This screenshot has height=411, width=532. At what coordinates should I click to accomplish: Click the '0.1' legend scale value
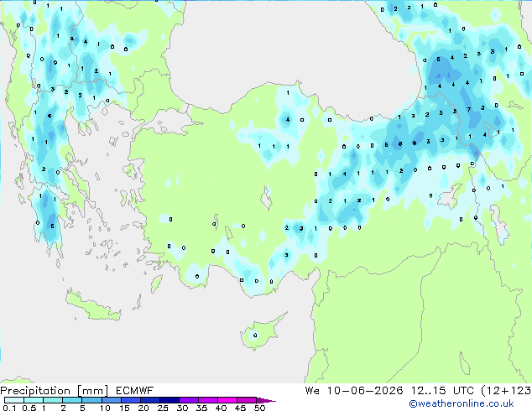(x=9, y=408)
